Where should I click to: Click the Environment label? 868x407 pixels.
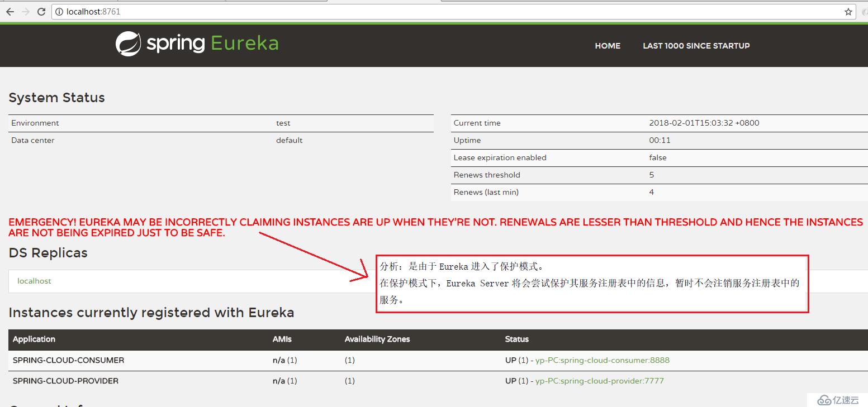point(35,123)
